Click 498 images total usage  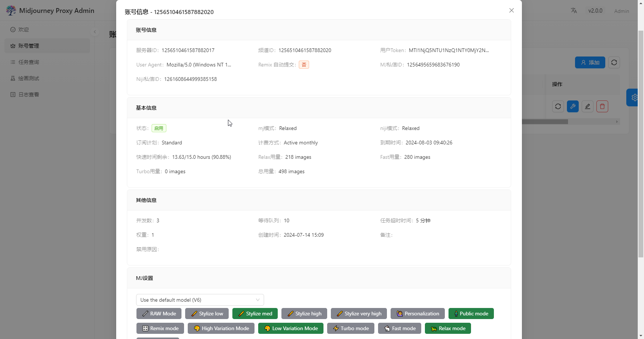coord(291,171)
